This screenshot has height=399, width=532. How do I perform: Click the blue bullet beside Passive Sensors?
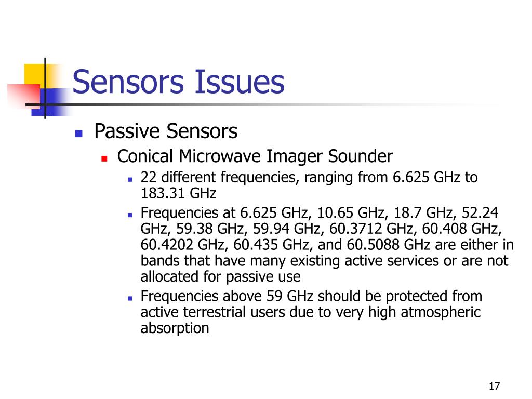click(79, 133)
